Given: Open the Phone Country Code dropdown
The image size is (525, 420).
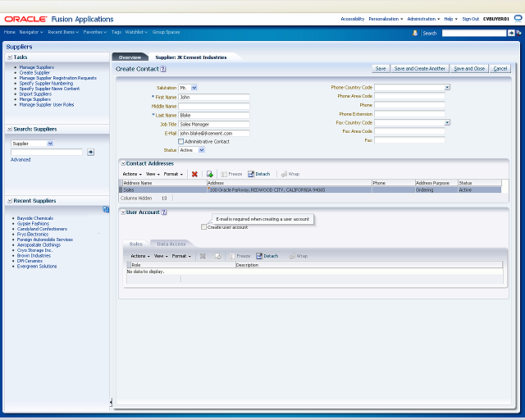Looking at the screenshot, I should pos(447,87).
